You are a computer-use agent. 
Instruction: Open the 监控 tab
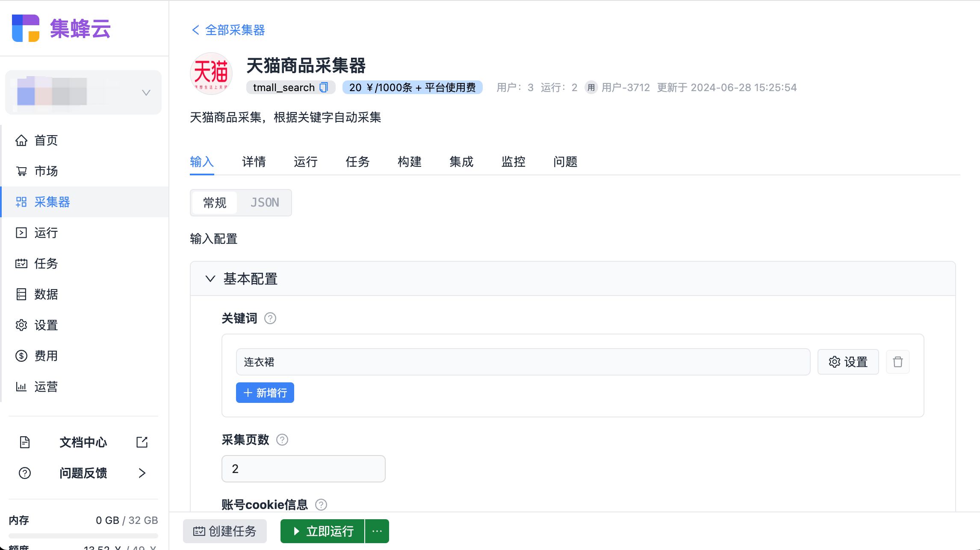[x=513, y=162]
